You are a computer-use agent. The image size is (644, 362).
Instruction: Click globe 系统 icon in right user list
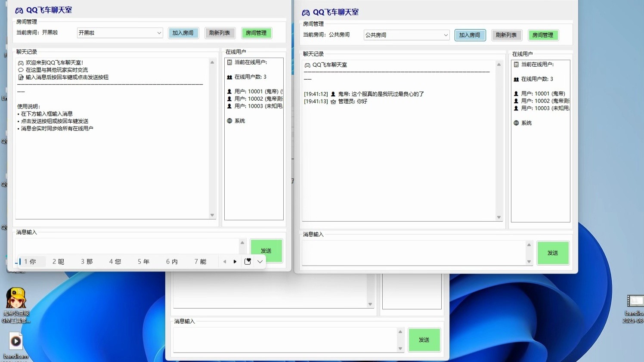click(x=516, y=123)
